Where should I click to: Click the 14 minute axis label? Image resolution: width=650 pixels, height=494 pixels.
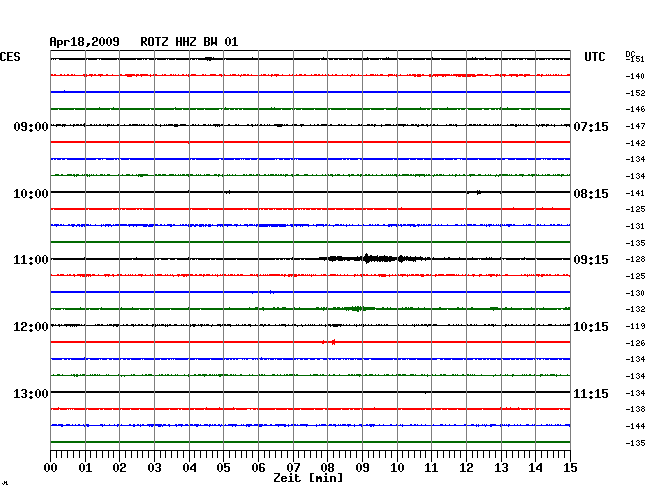point(535,468)
